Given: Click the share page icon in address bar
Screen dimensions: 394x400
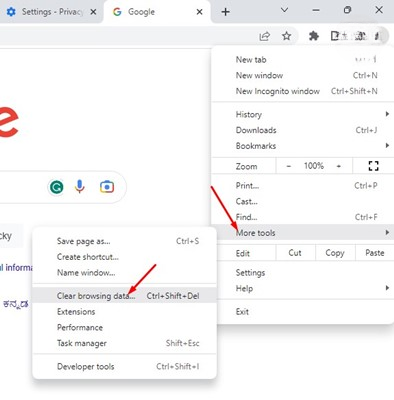Looking at the screenshot, I should [x=265, y=36].
